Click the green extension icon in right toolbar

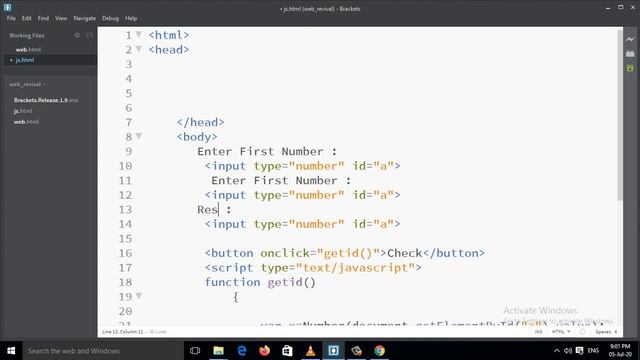click(x=630, y=68)
